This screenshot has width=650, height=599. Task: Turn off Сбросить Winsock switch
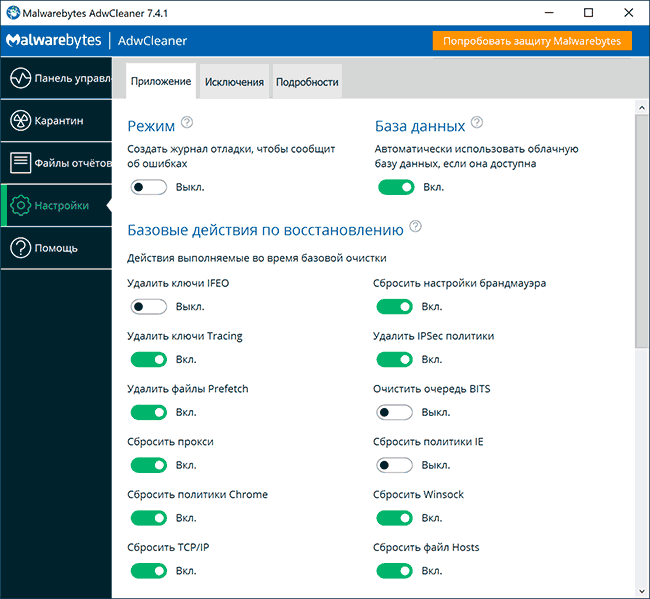[395, 518]
